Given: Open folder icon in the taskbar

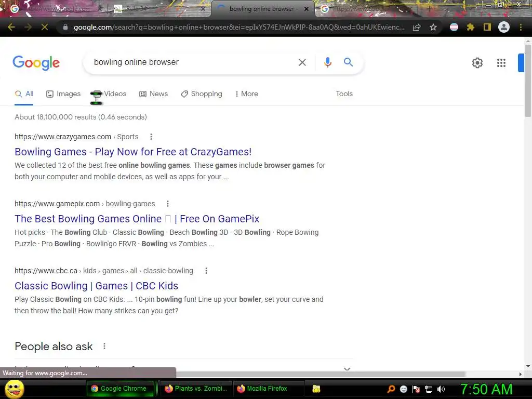Looking at the screenshot, I should point(316,389).
